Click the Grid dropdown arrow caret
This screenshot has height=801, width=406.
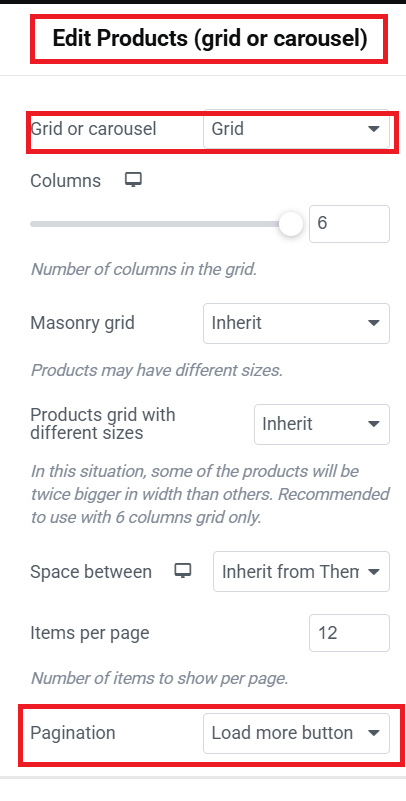(x=374, y=129)
